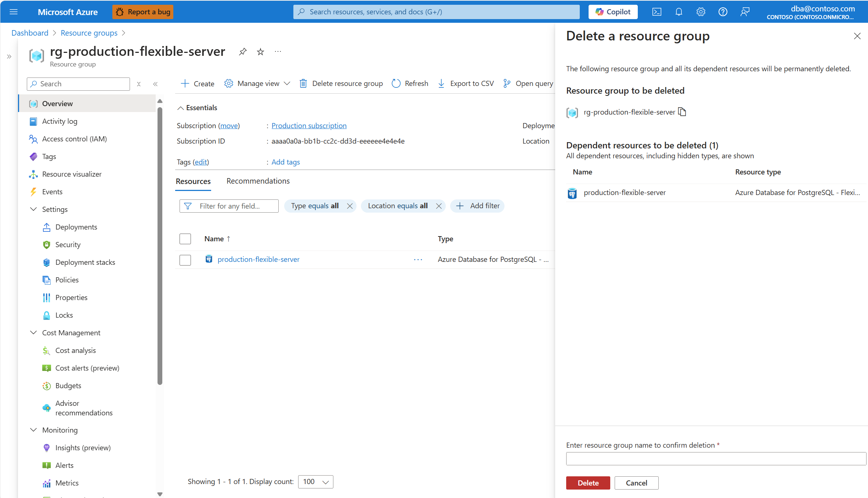Image resolution: width=868 pixels, height=498 pixels.
Task: Open the portal hamburger menu
Action: 14,12
